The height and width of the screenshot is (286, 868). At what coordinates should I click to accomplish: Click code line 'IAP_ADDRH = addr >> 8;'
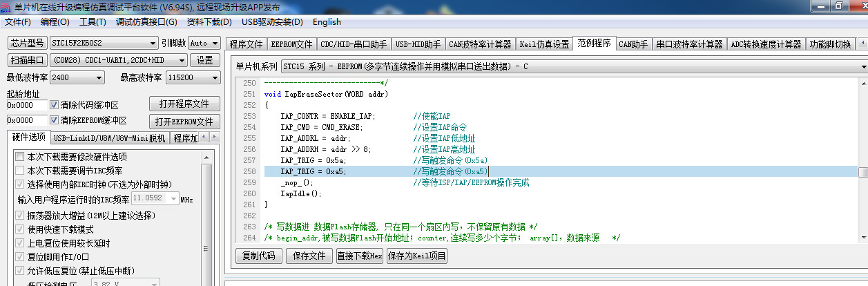pos(325,149)
